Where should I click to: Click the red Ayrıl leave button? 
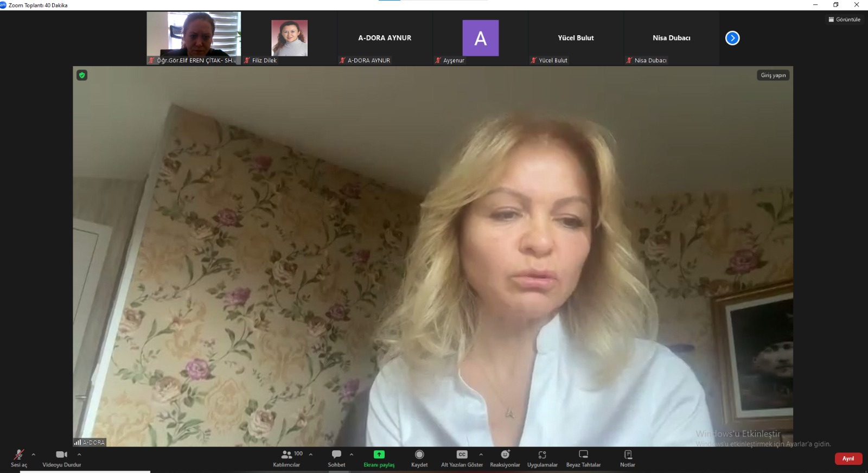click(x=848, y=458)
